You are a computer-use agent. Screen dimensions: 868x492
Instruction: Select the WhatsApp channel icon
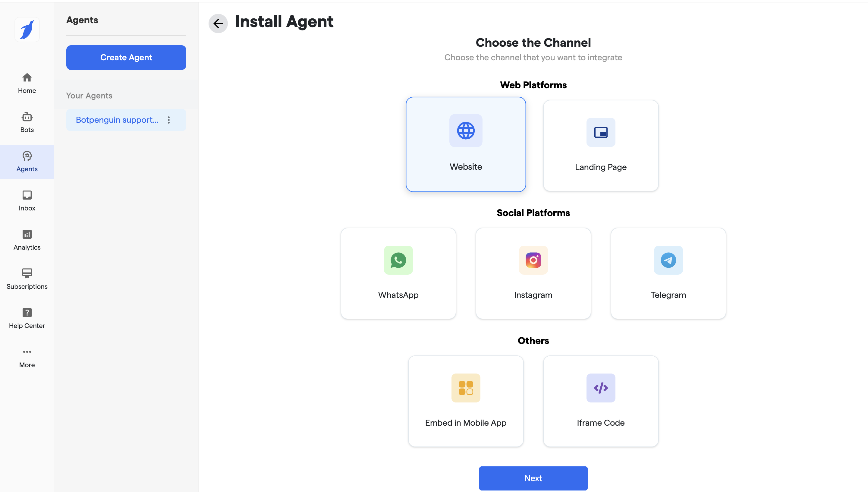pyautogui.click(x=398, y=260)
